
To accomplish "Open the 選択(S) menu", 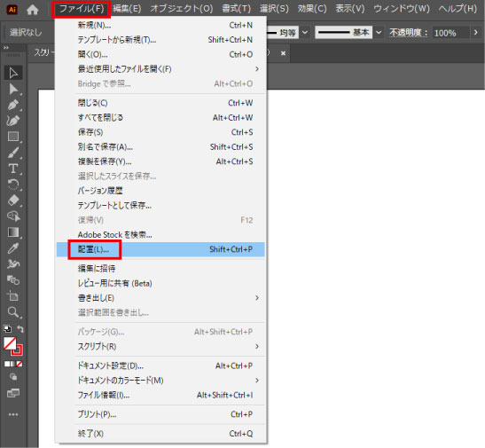I will (x=274, y=9).
